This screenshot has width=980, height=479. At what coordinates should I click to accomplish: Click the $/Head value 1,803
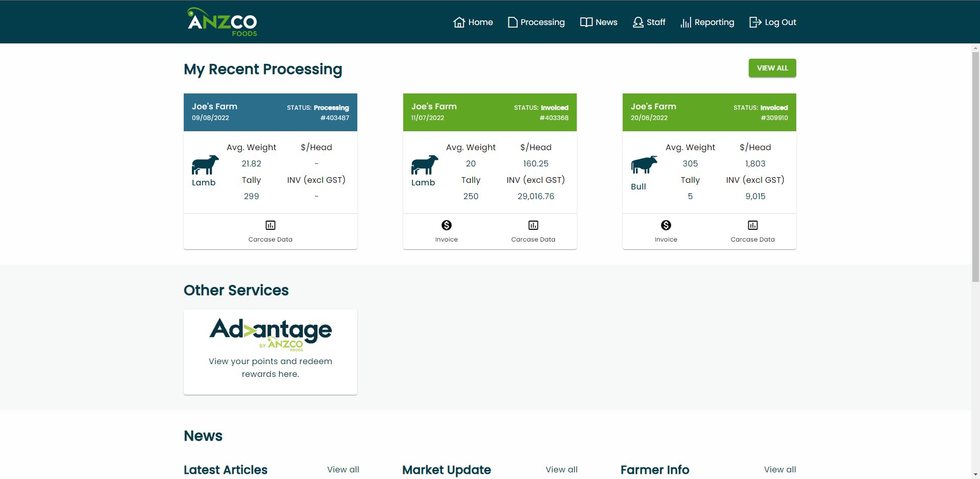(x=755, y=163)
